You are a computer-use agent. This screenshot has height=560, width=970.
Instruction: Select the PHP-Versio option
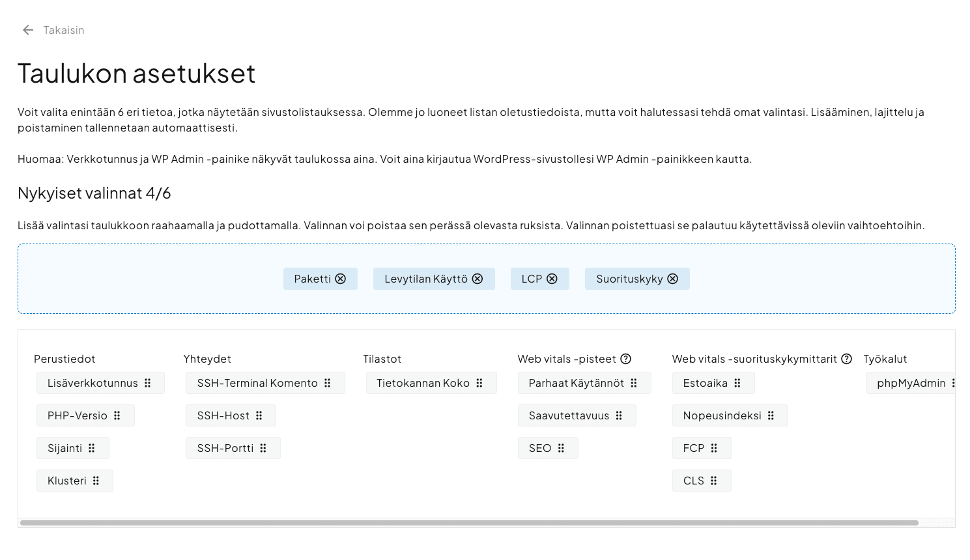point(78,415)
